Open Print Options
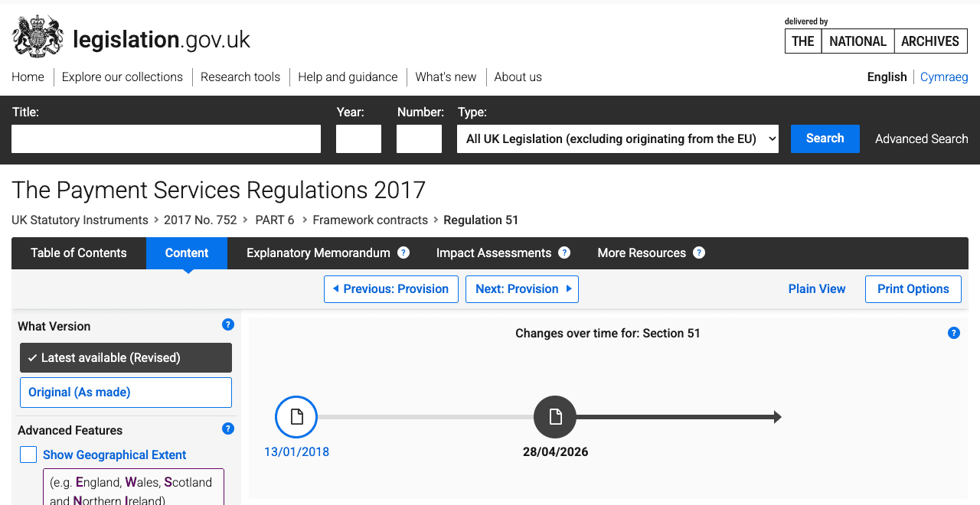 click(913, 289)
